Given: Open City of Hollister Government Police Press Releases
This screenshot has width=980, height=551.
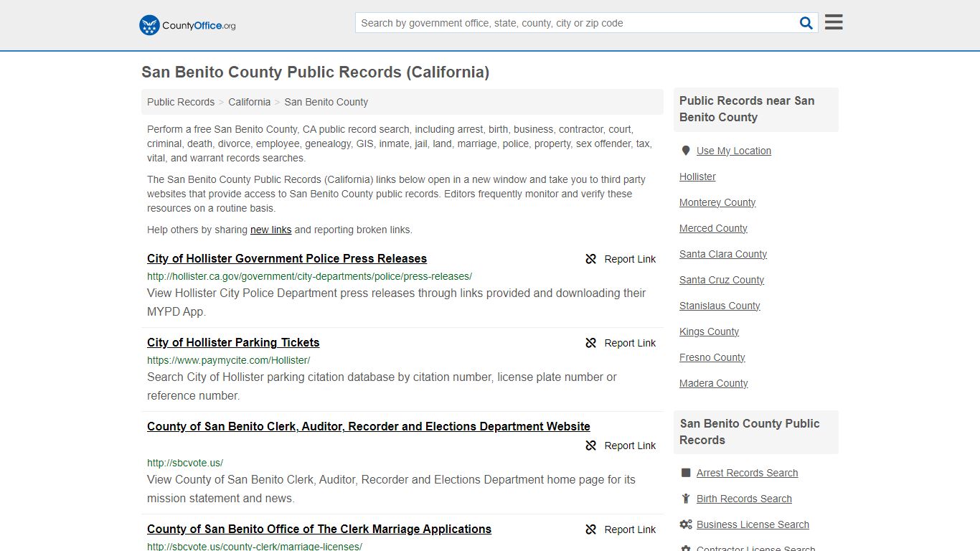Looking at the screenshot, I should click(x=287, y=258).
